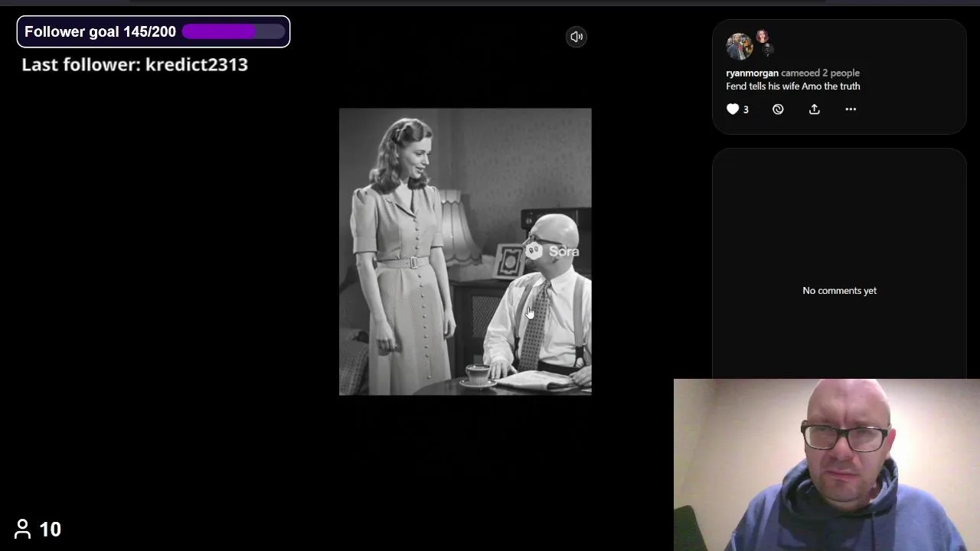The width and height of the screenshot is (980, 551).
Task: Click the black-and-white Sora video
Action: coord(465,252)
